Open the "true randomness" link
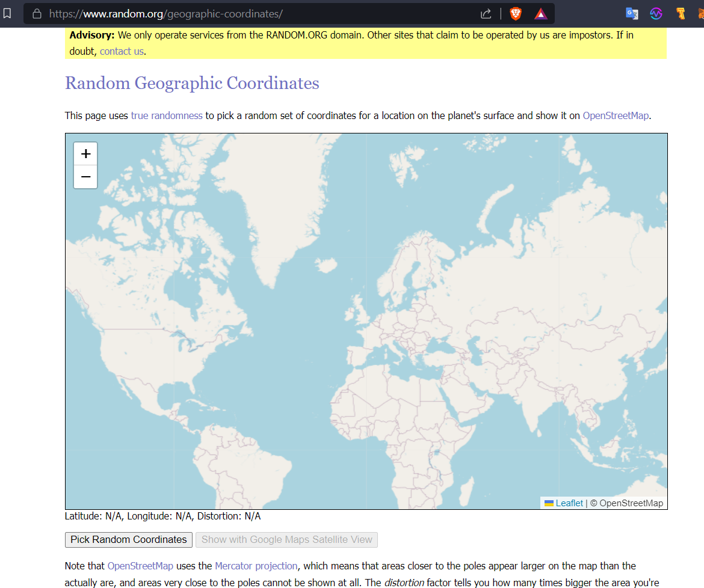 pos(167,115)
